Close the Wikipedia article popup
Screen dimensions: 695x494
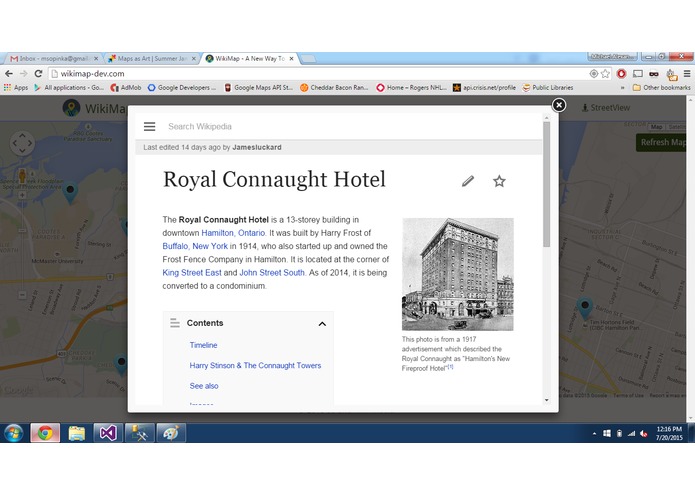559,105
